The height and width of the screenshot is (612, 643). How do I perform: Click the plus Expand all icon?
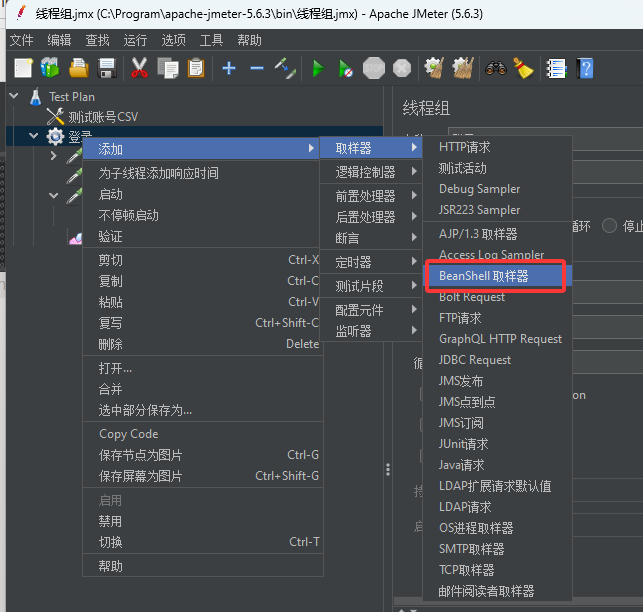click(x=229, y=68)
